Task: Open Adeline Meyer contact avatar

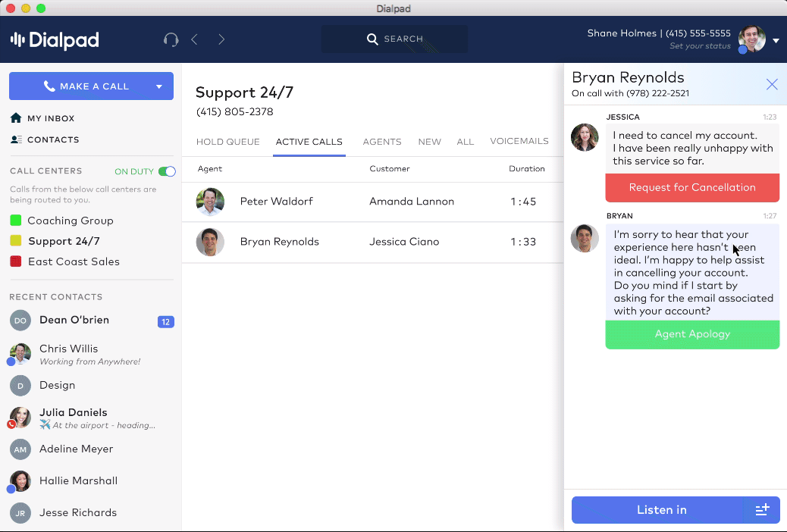Action: point(20,449)
